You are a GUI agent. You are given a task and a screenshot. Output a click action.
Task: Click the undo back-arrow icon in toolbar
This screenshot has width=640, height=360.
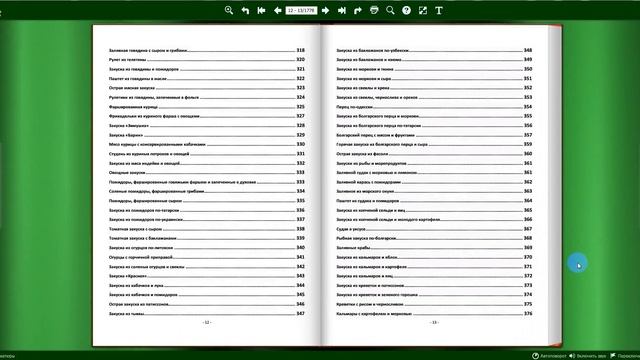pyautogui.click(x=245, y=11)
